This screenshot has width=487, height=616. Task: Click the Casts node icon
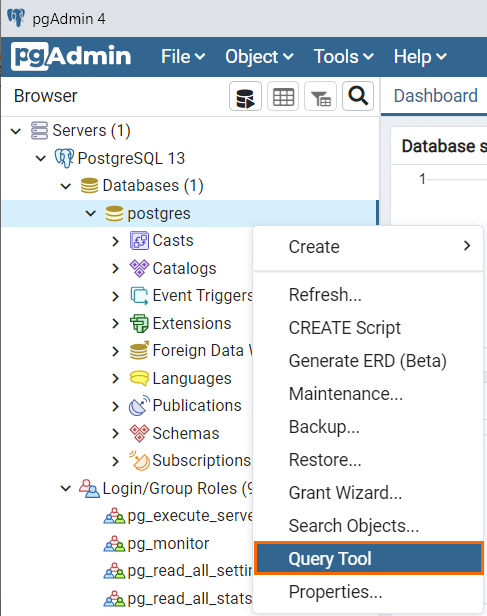139,240
